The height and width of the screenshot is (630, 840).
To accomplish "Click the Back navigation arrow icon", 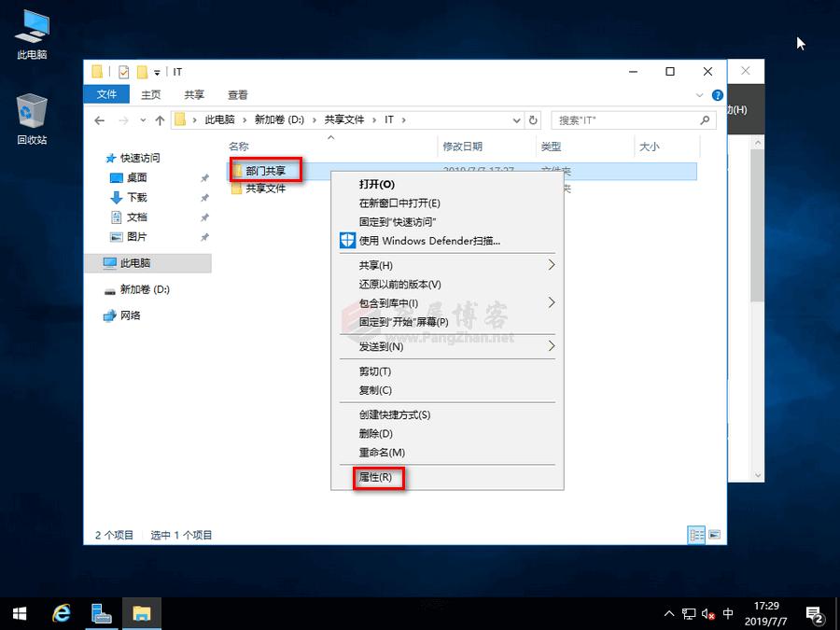I will (100, 119).
